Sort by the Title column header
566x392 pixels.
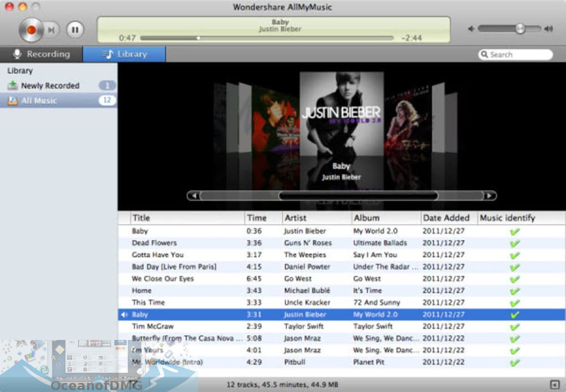pos(187,218)
